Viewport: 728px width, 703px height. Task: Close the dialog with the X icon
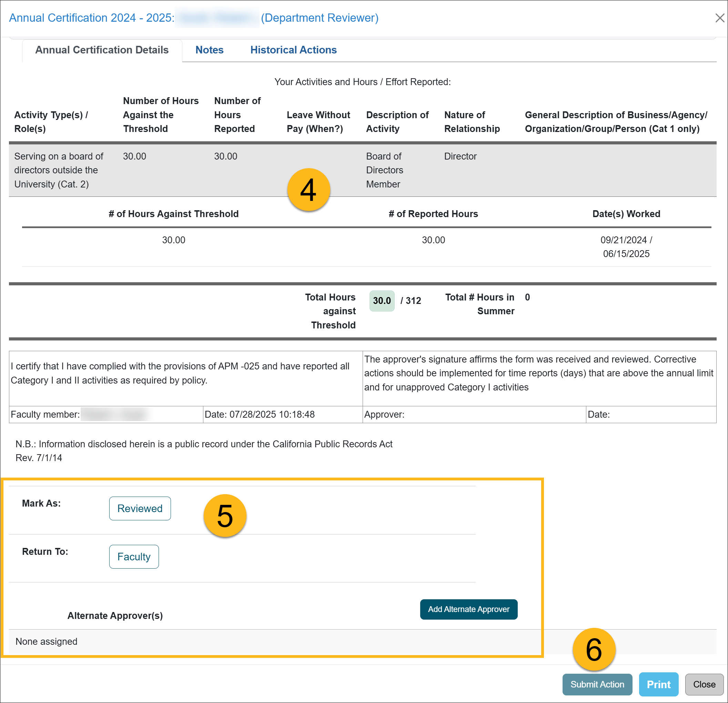(x=719, y=18)
